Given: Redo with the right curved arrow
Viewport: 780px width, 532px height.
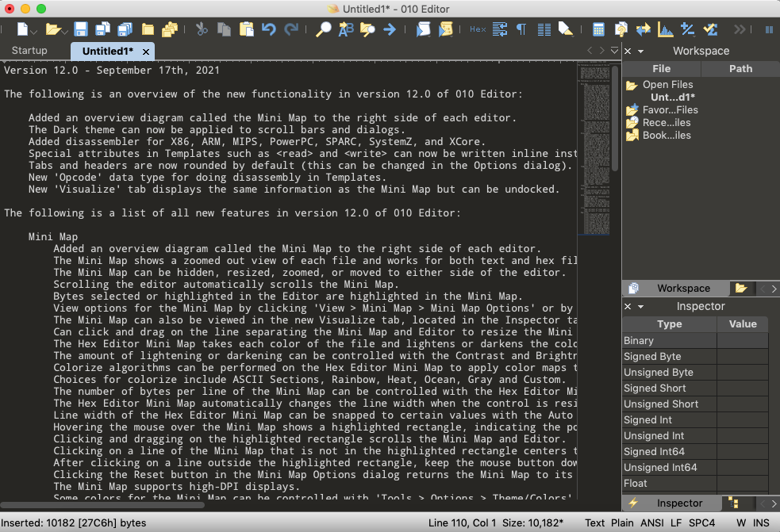Looking at the screenshot, I should [291, 29].
